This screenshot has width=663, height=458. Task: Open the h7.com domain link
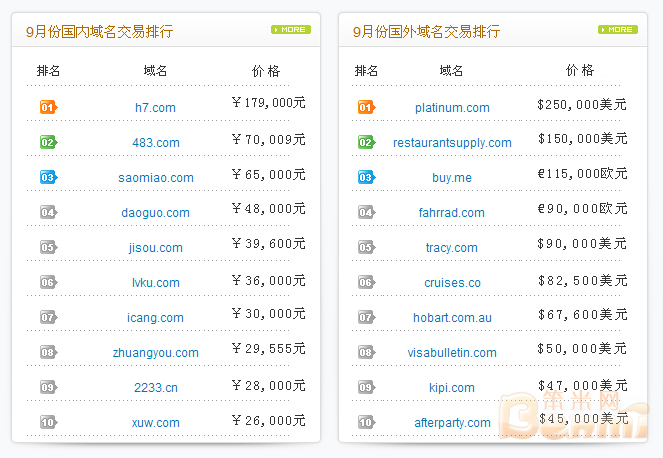tap(155, 107)
